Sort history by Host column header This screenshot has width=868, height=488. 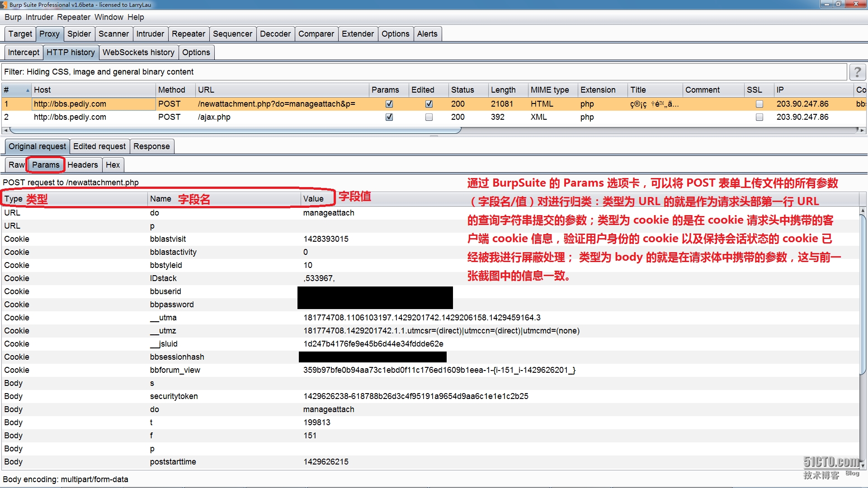pos(94,90)
